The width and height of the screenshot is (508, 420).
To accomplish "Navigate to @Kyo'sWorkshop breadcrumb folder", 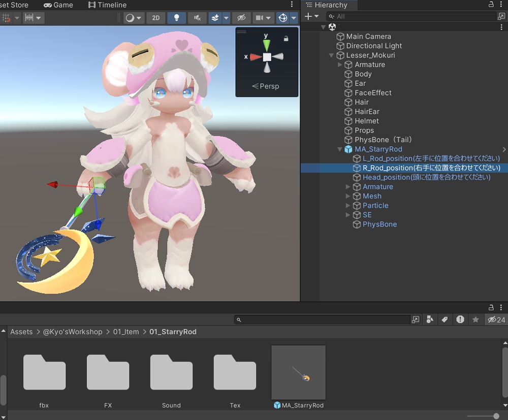I will pyautogui.click(x=73, y=332).
